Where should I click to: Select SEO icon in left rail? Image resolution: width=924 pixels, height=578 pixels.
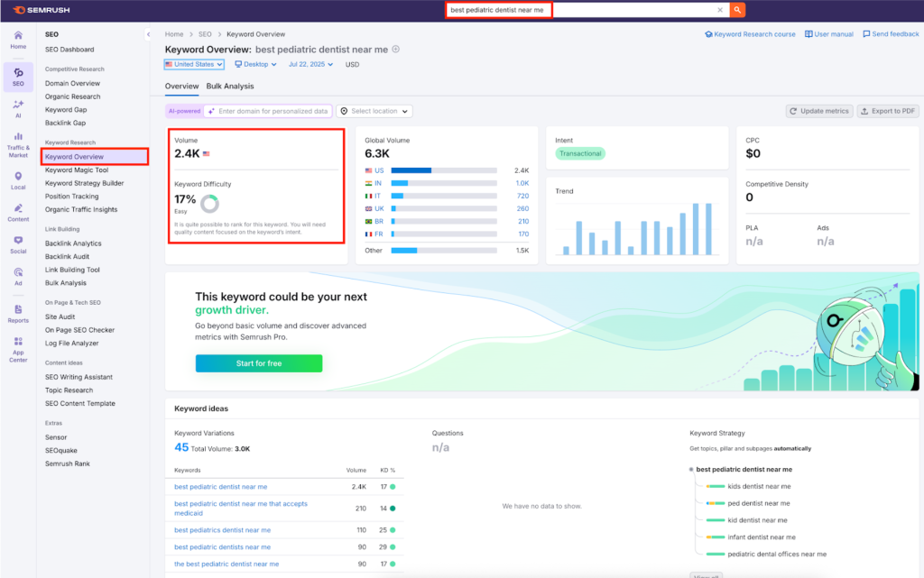coord(18,78)
